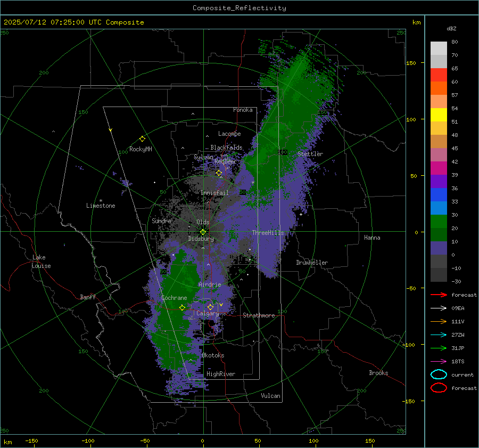Select the cyan 27ZW arrow icon
479x448 pixels.
pos(439,335)
